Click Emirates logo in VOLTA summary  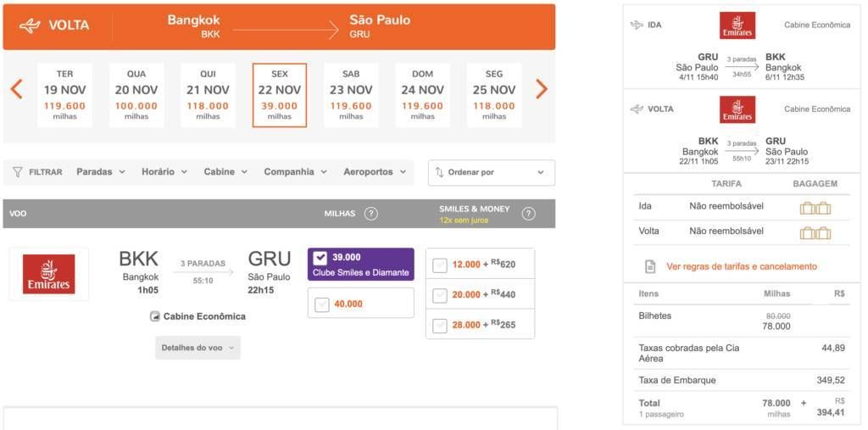click(737, 109)
